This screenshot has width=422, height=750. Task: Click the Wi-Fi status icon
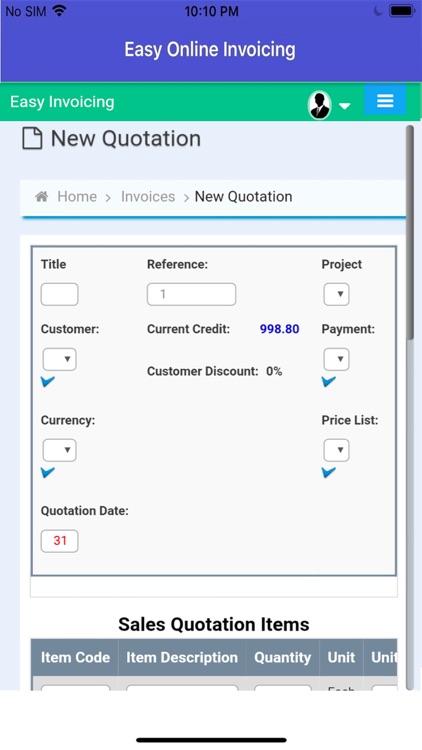tap(59, 11)
